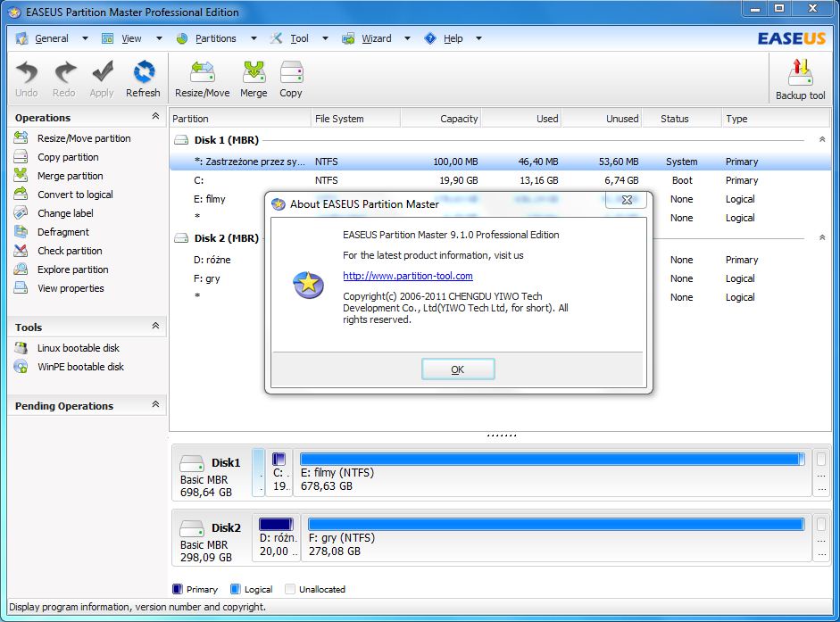Open the partition-tool.com link
The height and width of the screenshot is (622, 840).
(x=408, y=276)
